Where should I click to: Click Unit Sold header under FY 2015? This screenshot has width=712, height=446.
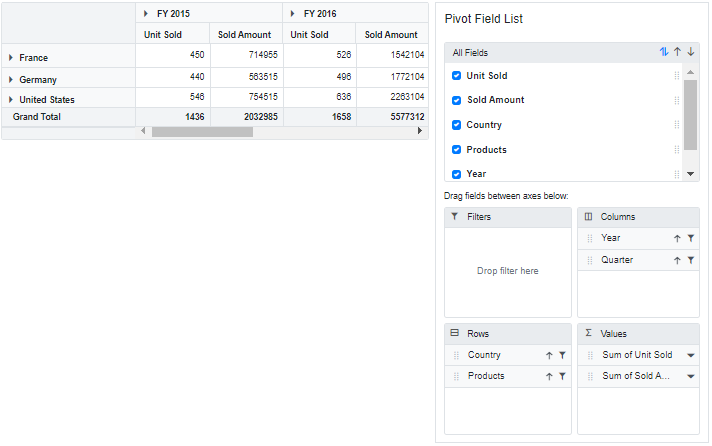tap(173, 35)
